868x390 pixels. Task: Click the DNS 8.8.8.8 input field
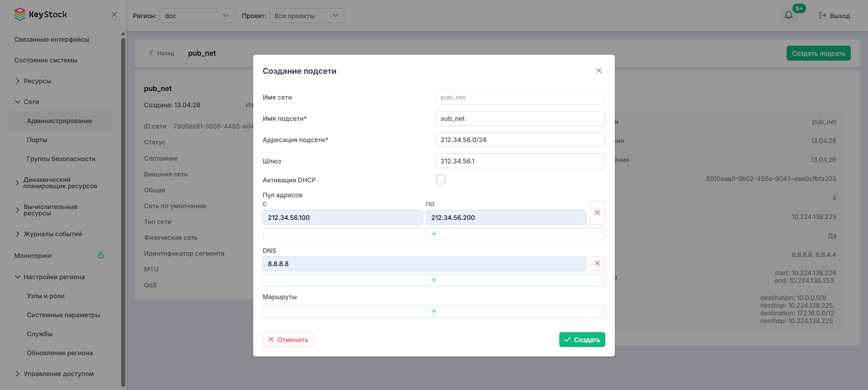[x=424, y=264]
